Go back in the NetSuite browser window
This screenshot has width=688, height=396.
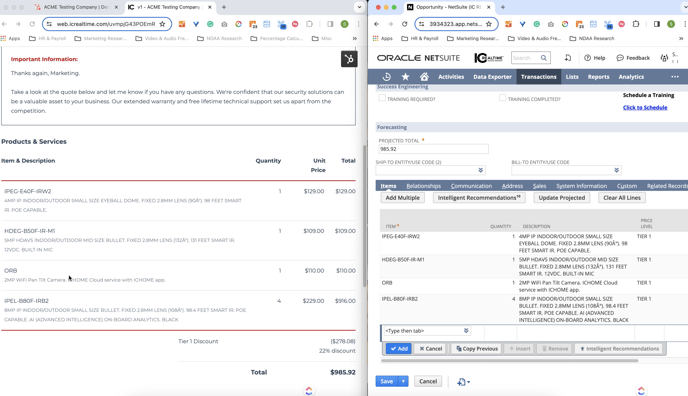[x=376, y=24]
